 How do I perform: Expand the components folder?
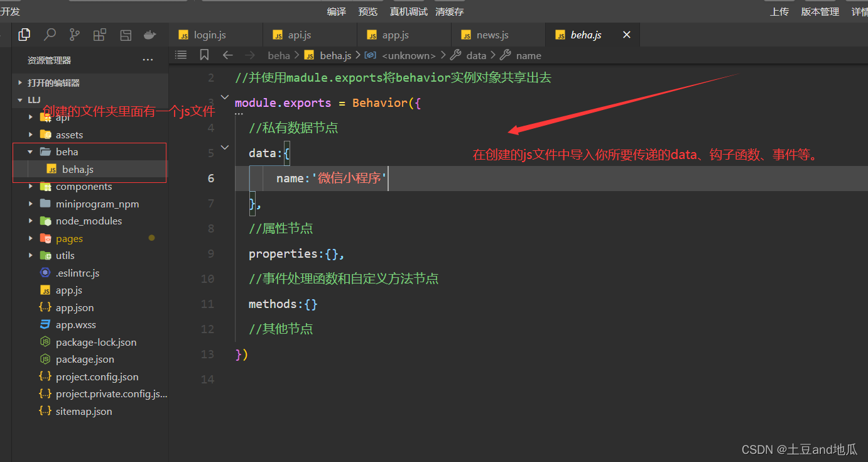pyautogui.click(x=90, y=187)
